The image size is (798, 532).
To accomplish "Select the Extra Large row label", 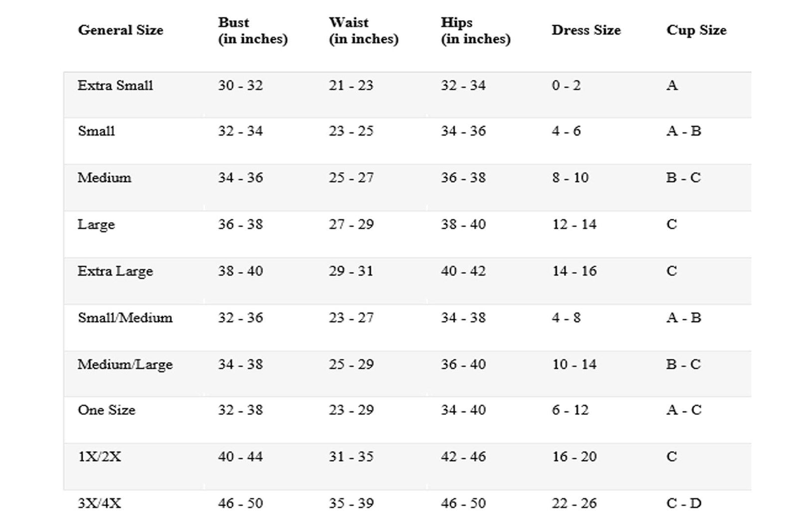I will pos(115,272).
